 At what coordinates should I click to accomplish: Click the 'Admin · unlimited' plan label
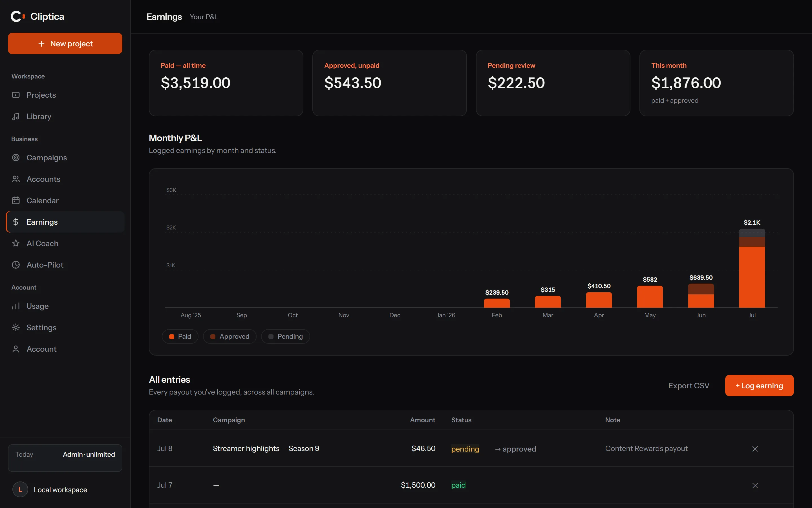[89, 454]
